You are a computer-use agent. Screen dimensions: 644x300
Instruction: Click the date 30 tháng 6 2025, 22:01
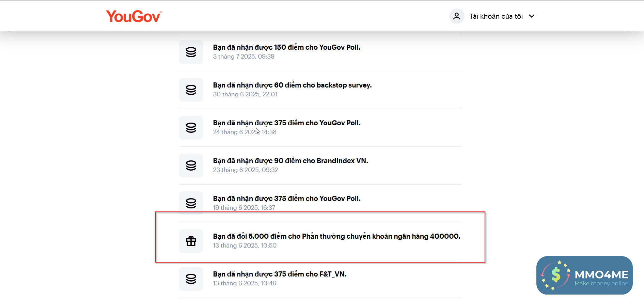[245, 94]
